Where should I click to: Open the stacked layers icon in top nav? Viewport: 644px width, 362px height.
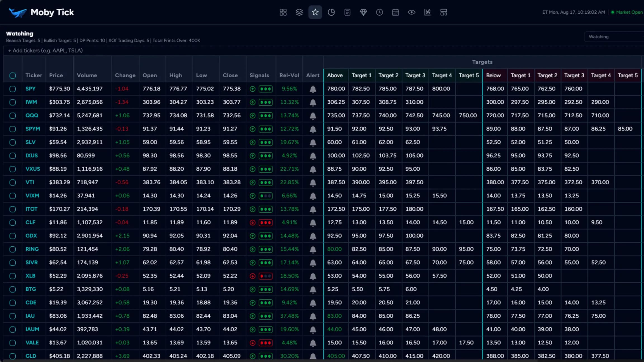299,12
